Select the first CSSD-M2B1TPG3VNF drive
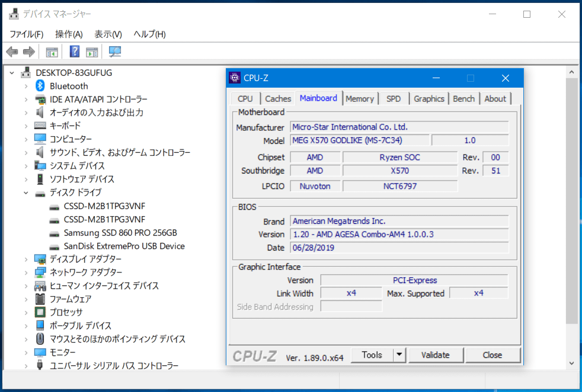The width and height of the screenshot is (582, 392). pyautogui.click(x=104, y=206)
